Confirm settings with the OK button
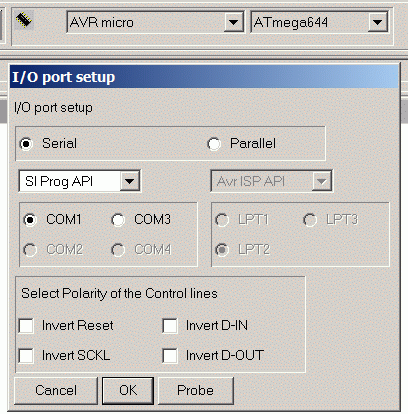Viewport: 408px width, 414px height. tap(128, 390)
